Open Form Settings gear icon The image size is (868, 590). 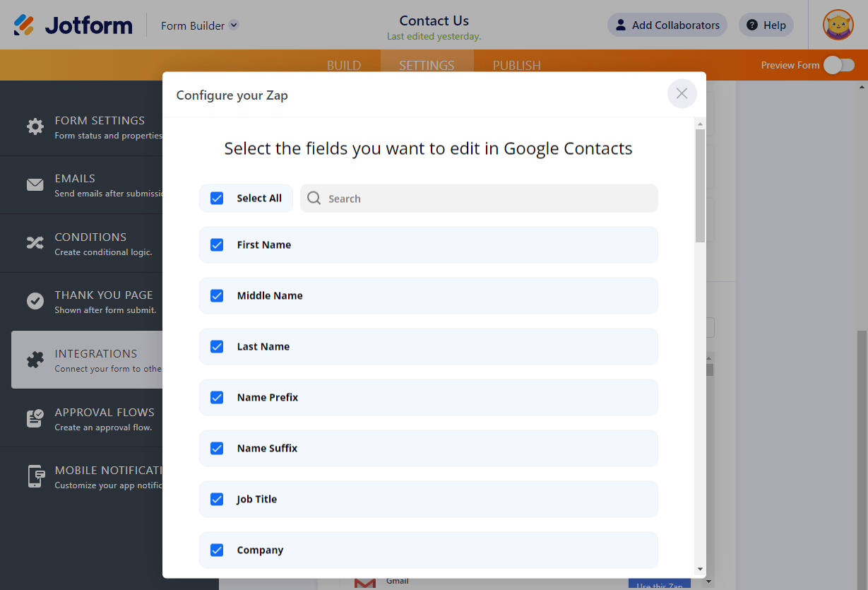[35, 126]
